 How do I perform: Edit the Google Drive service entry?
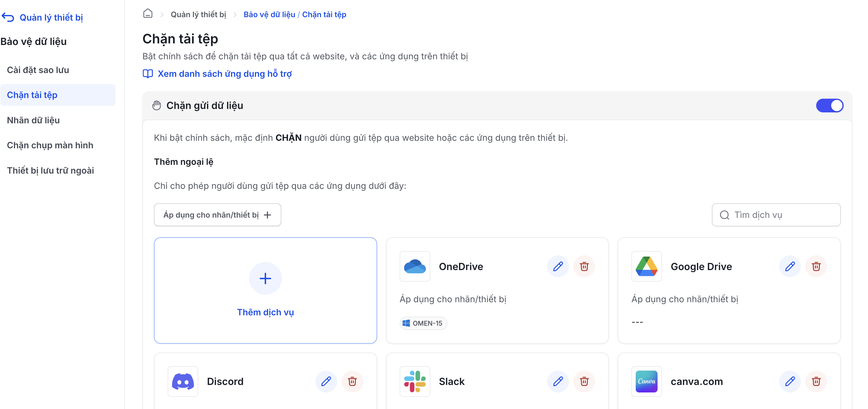pos(790,267)
